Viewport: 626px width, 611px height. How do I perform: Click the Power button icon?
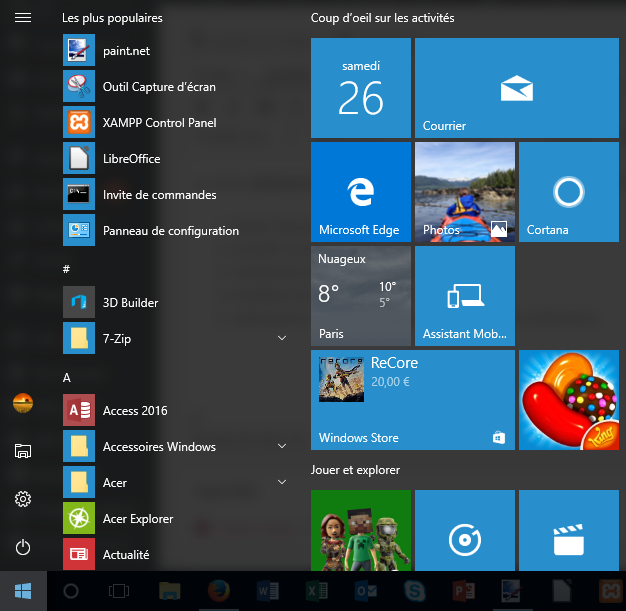pos(23,547)
